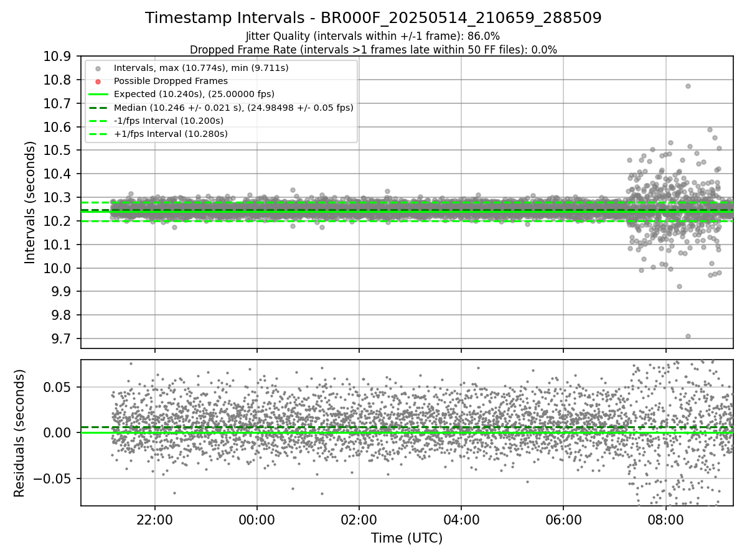Image resolution: width=747 pixels, height=560 pixels.
Task: Click the 10.0 y-axis tick label
Action: [57, 268]
